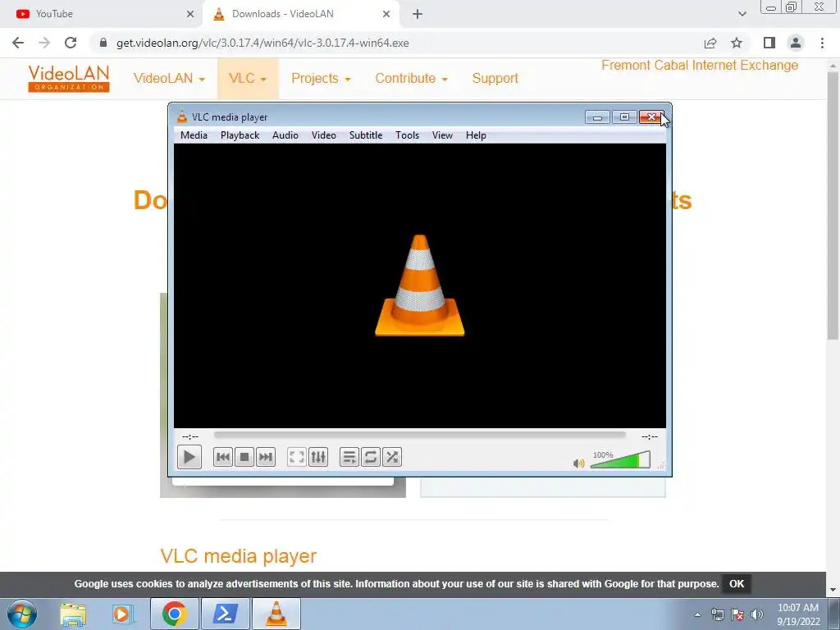Open the Subtitle menu in VLC
The height and width of the screenshot is (630, 840).
click(x=366, y=135)
